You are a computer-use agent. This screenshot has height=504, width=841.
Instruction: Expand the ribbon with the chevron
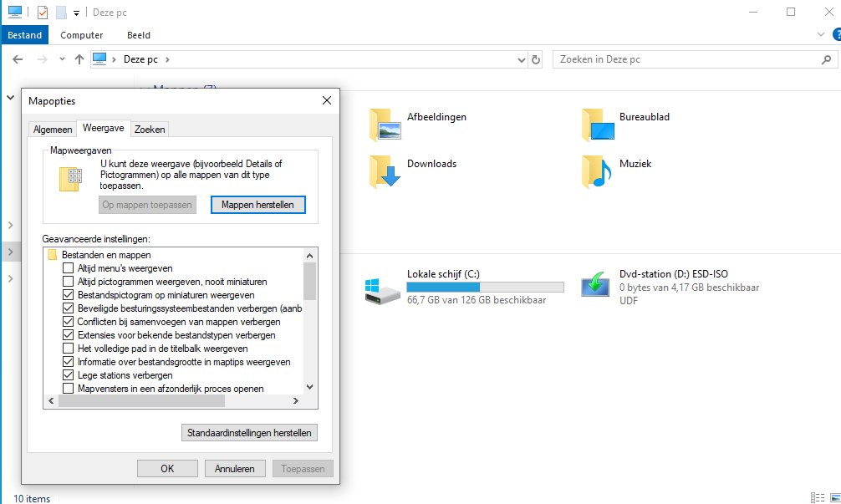(x=820, y=35)
